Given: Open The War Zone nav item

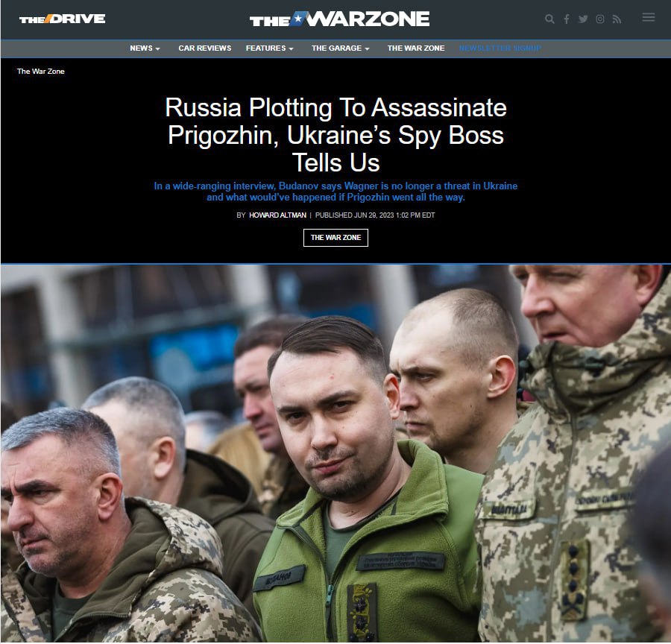Looking at the screenshot, I should 416,48.
